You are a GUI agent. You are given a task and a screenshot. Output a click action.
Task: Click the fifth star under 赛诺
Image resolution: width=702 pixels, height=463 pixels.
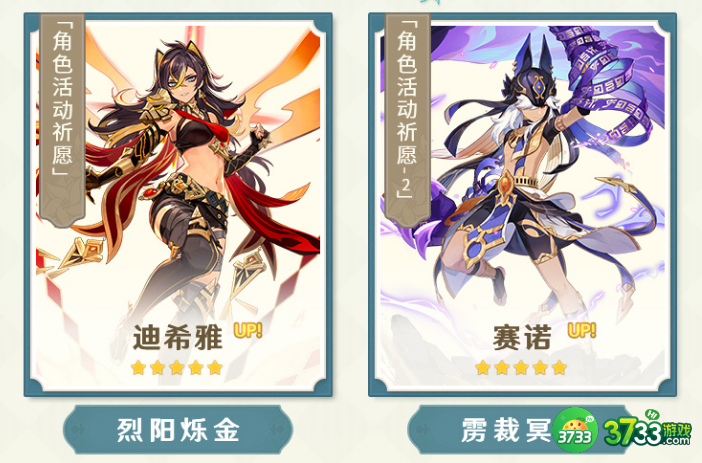[559, 368]
